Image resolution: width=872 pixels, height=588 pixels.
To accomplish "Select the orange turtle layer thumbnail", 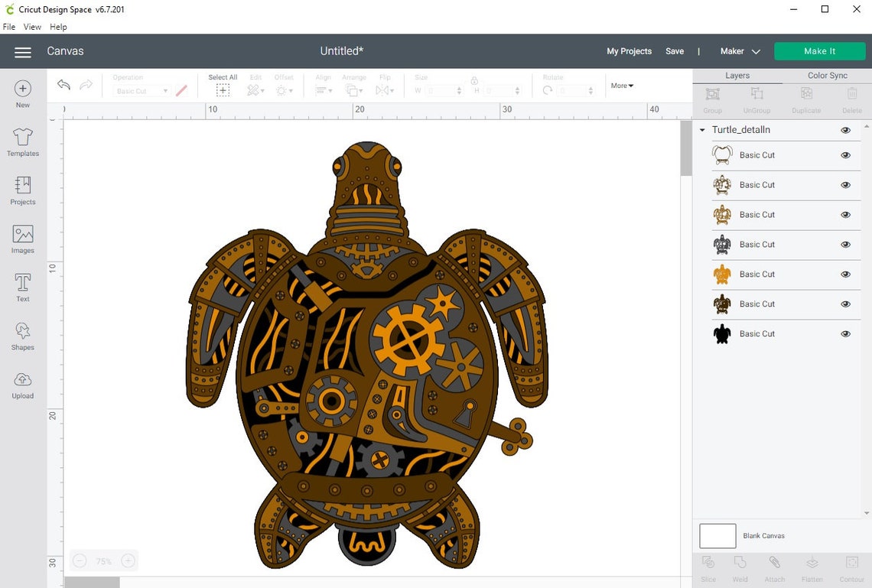I will pyautogui.click(x=722, y=275).
